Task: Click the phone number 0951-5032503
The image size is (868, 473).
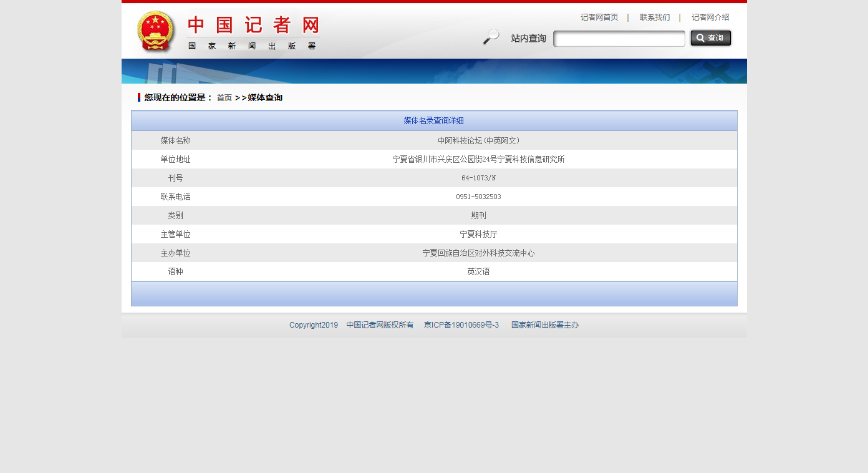Action: coord(478,197)
